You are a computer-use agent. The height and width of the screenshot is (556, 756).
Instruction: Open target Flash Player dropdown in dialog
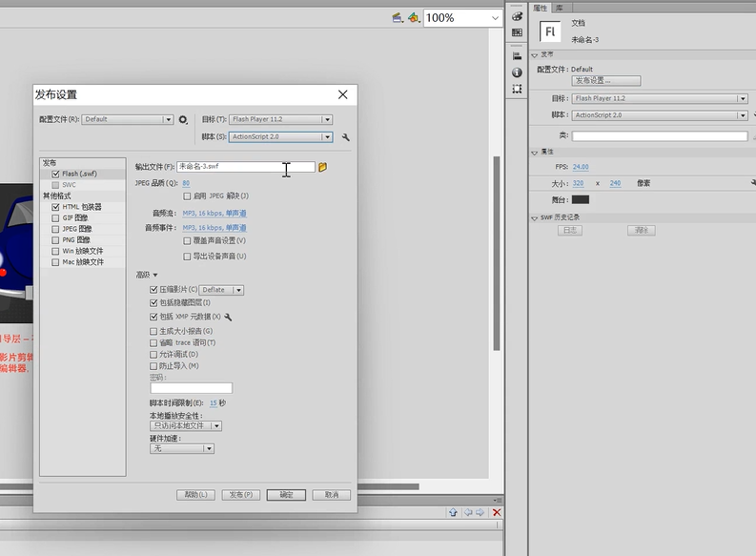point(280,119)
